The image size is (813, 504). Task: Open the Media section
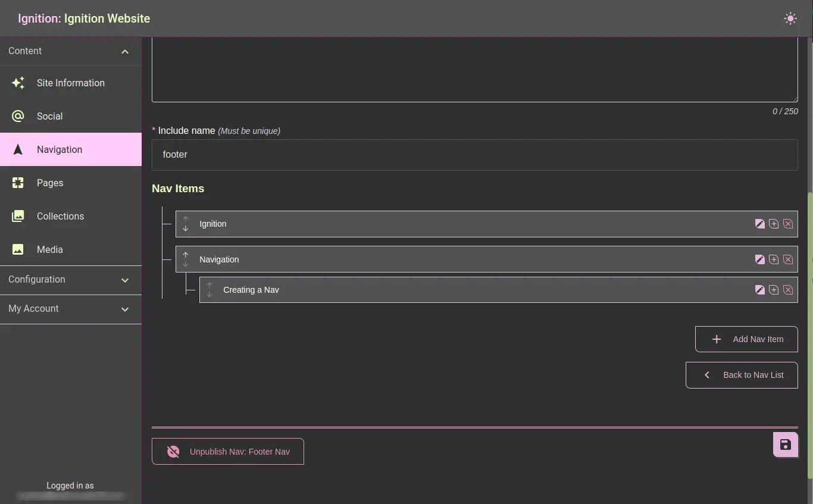71,249
